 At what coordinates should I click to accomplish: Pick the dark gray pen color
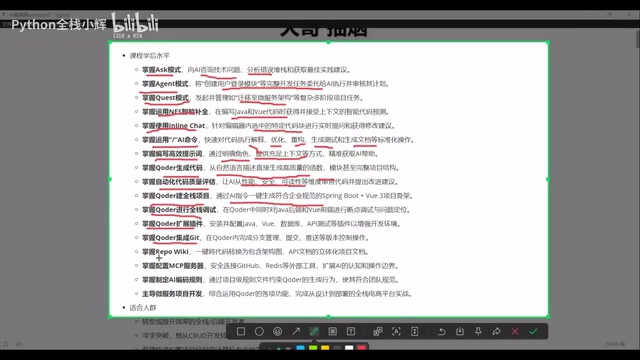(x=337, y=348)
